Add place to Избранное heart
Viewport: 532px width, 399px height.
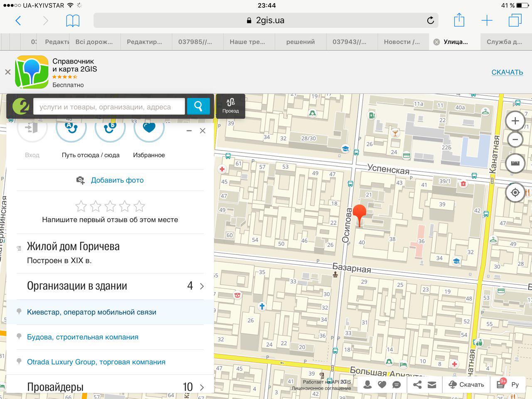pyautogui.click(x=149, y=128)
